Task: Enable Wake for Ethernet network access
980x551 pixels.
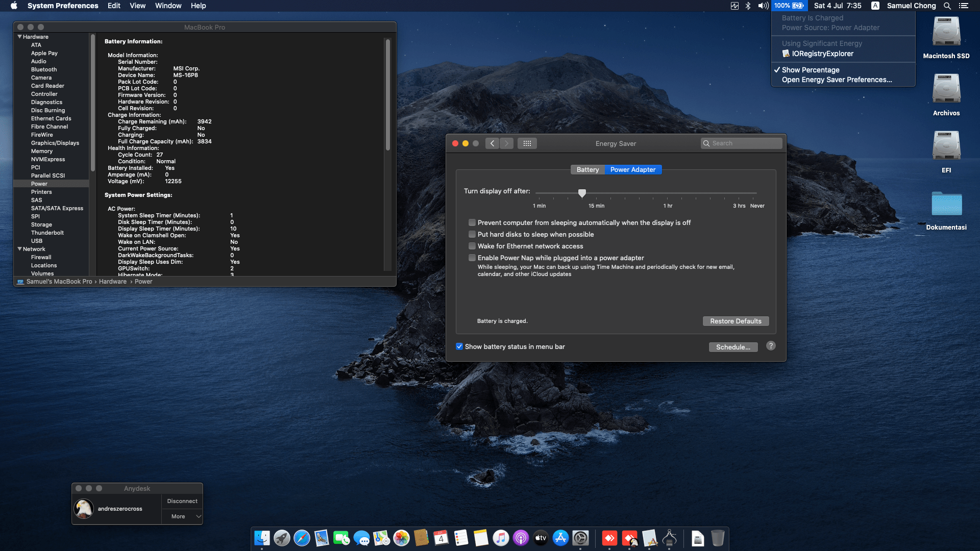Action: coord(472,246)
